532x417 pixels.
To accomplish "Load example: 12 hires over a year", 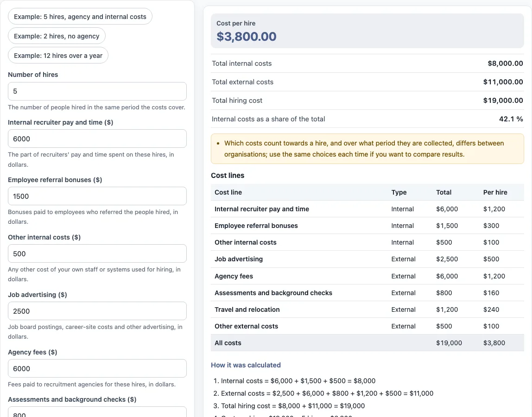I will (58, 56).
